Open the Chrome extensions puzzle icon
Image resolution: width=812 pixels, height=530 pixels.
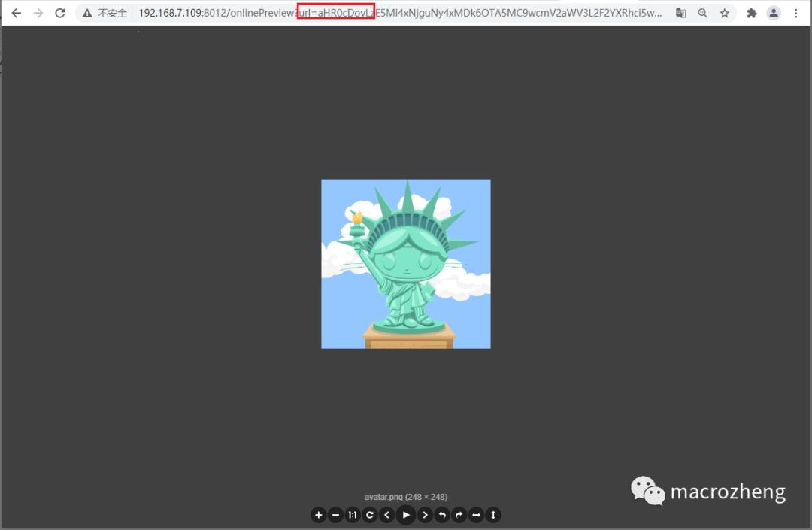coord(750,13)
